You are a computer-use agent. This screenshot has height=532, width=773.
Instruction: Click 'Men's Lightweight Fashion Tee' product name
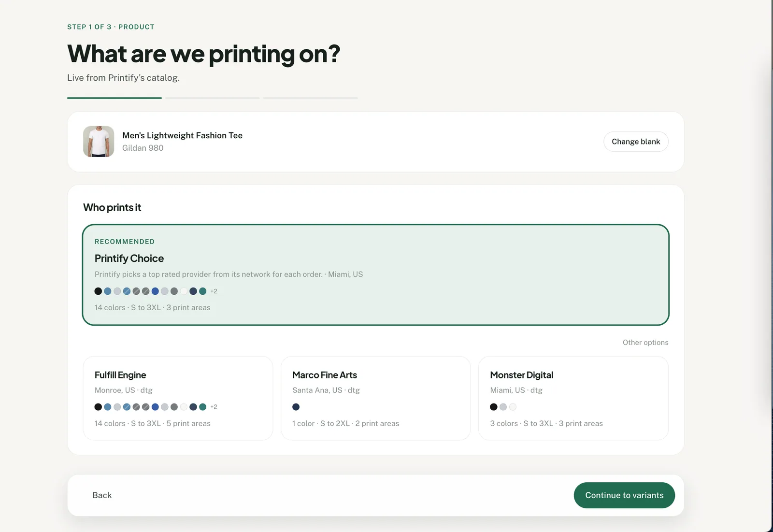[x=182, y=135]
